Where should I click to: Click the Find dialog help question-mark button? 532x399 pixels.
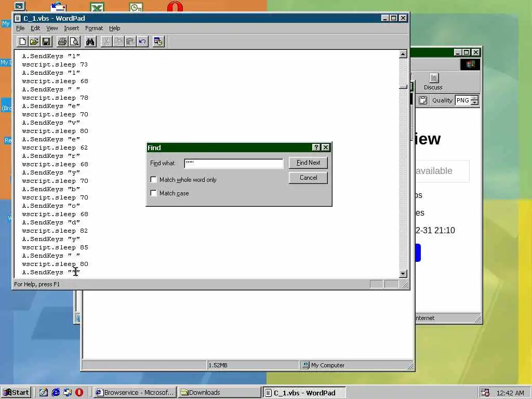pos(316,147)
